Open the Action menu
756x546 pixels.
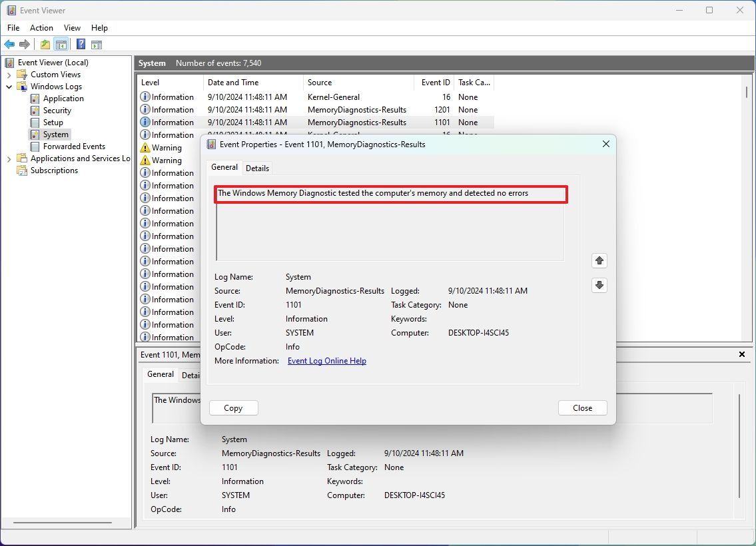[41, 27]
